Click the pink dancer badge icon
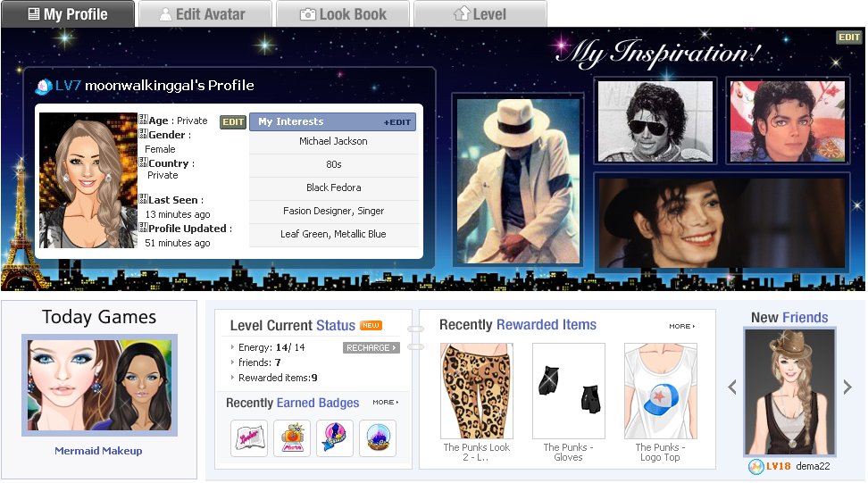 pos(335,438)
